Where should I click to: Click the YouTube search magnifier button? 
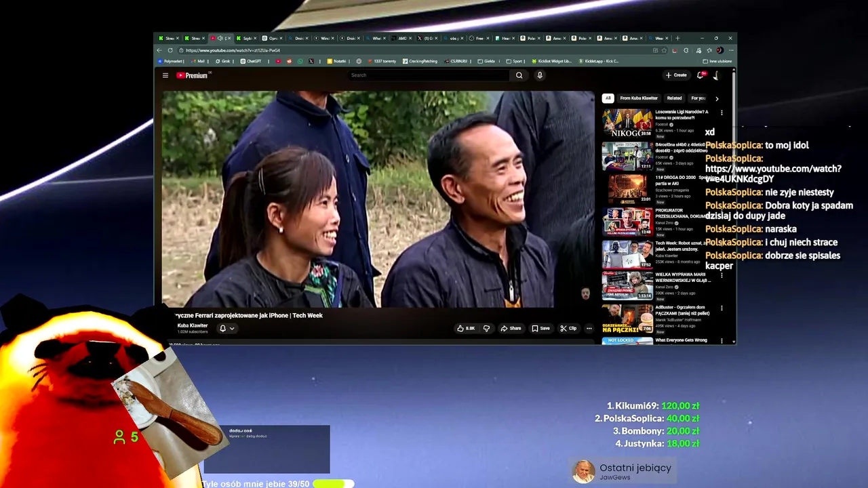[x=519, y=75]
